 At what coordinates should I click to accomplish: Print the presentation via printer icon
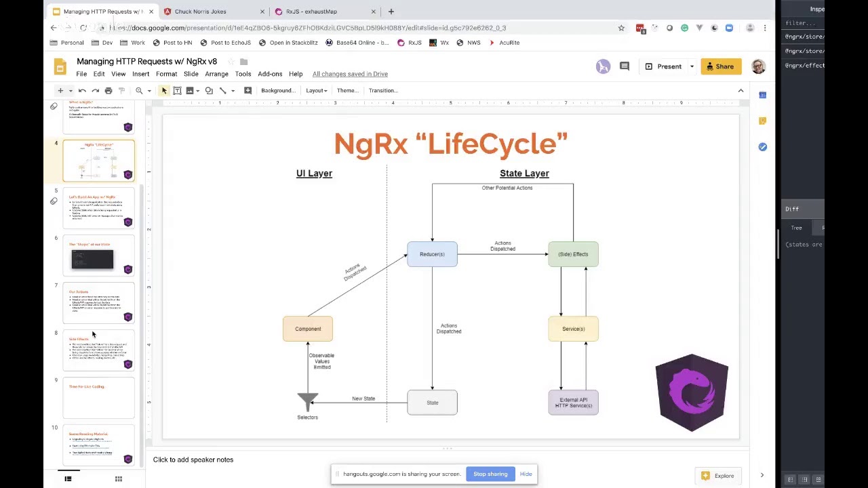pyautogui.click(x=108, y=91)
